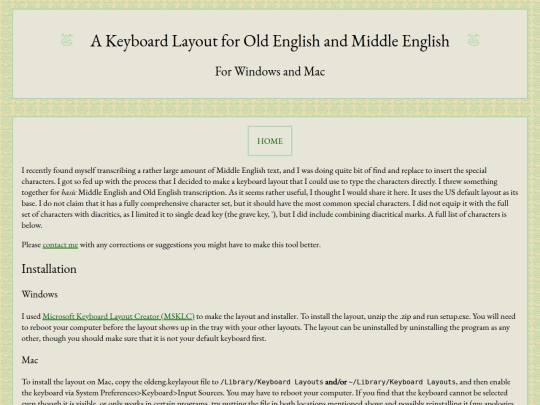Click the bold 'and/or' text
The width and height of the screenshot is (540, 405).
[336, 382]
